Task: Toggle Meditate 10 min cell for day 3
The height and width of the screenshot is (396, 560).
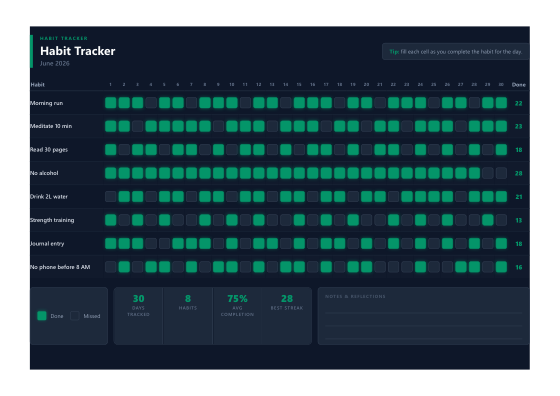Action: (x=138, y=126)
